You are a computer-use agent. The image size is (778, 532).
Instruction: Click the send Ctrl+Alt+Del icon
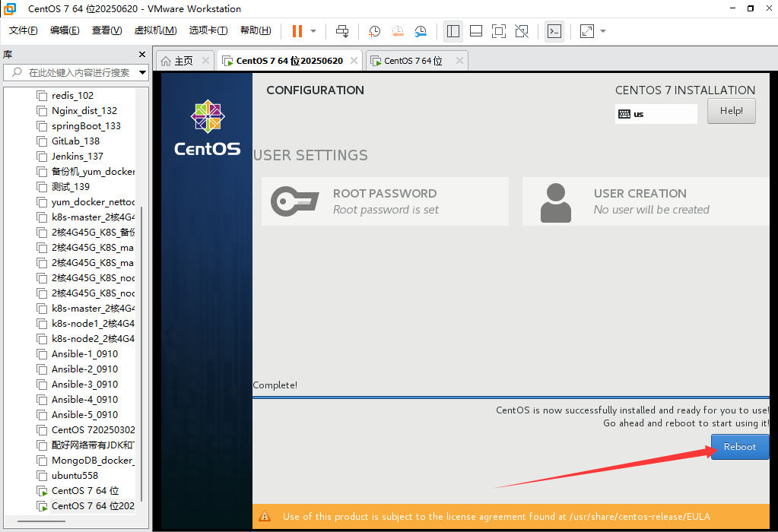tap(344, 31)
